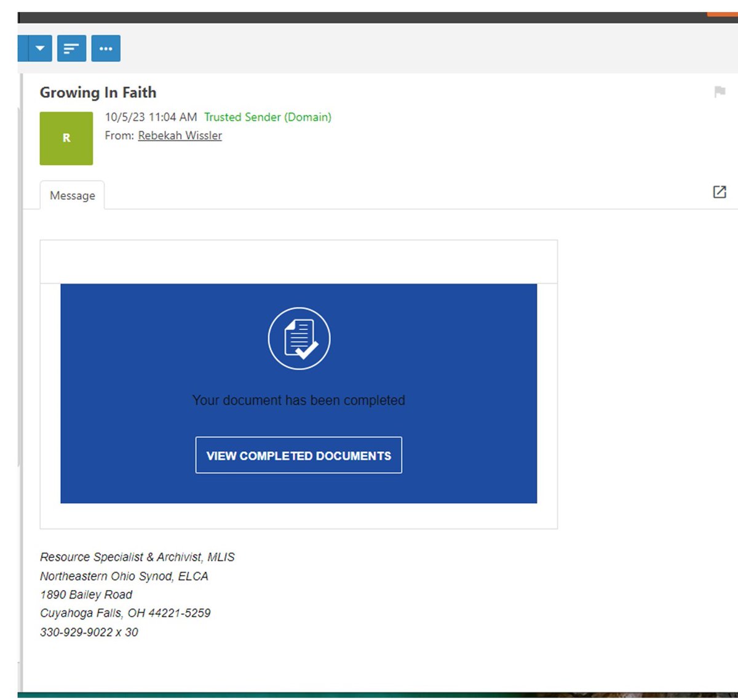Click the Growing In Faith subject line
The image size is (738, 700).
[98, 92]
